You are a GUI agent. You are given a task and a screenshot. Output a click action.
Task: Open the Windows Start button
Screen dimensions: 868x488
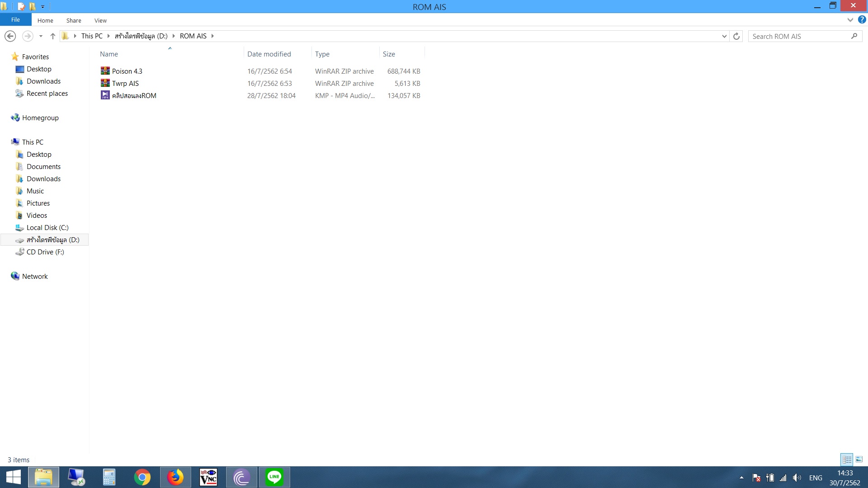pos(14,477)
